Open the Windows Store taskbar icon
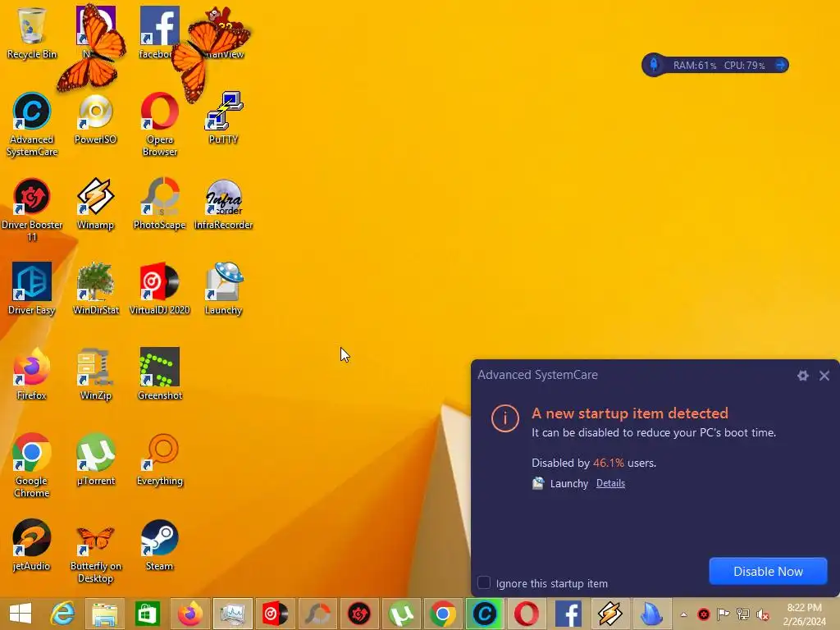This screenshot has height=630, width=840. [148, 614]
